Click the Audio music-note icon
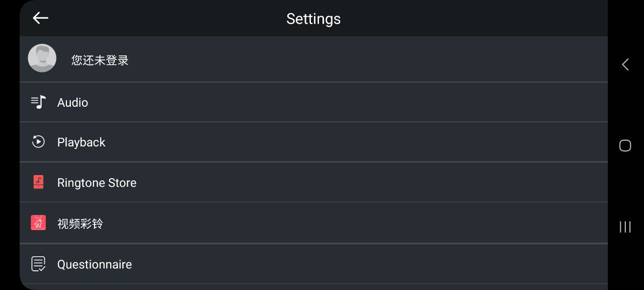 [38, 102]
